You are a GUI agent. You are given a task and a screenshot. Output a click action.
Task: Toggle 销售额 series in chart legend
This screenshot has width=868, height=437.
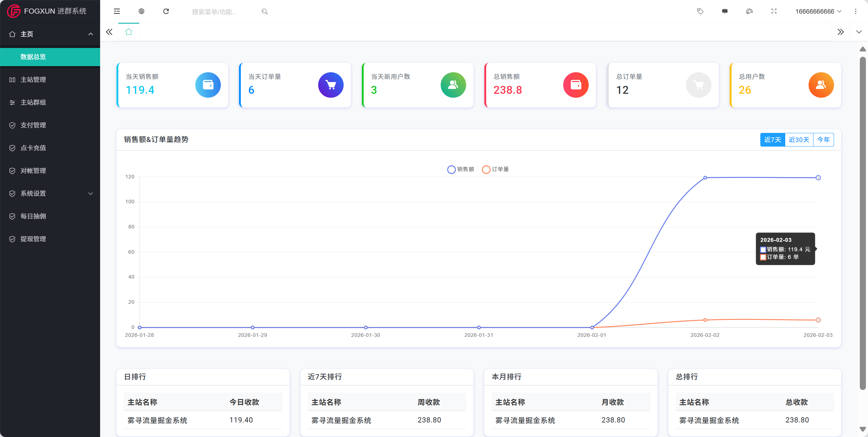pos(461,169)
